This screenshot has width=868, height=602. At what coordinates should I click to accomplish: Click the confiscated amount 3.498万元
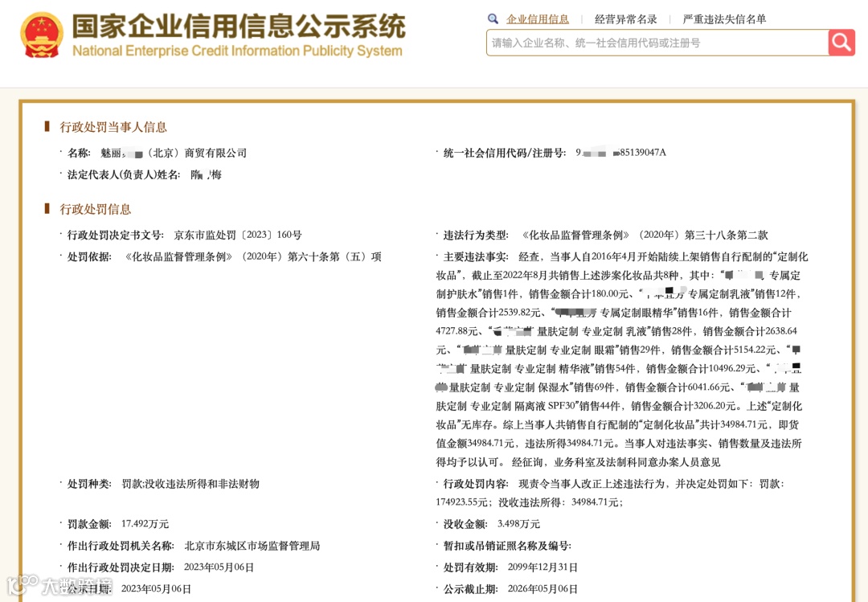pos(518,523)
